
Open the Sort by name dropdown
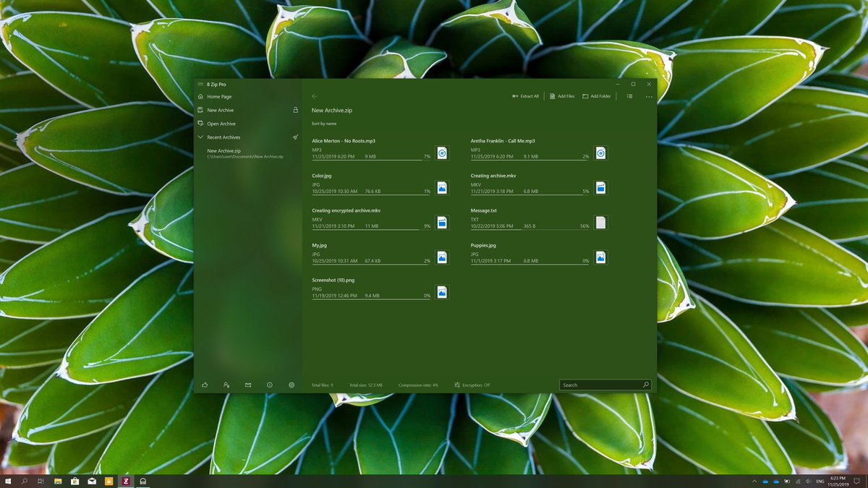click(324, 124)
